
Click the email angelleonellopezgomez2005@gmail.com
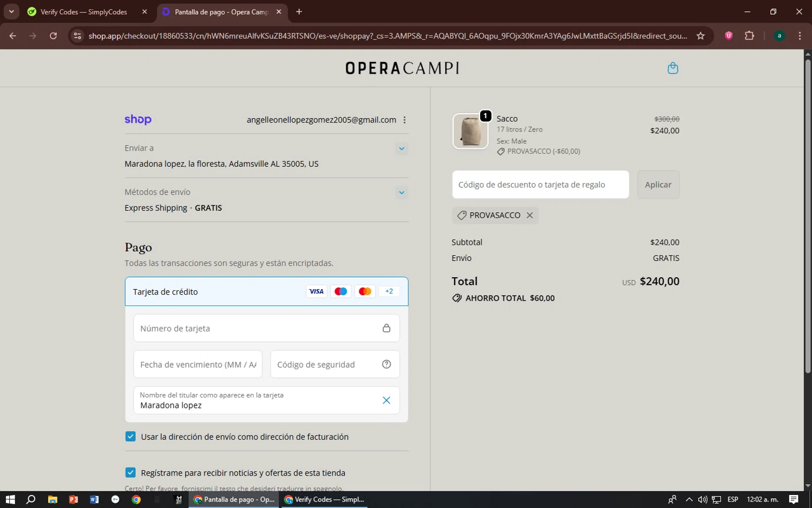(322, 120)
